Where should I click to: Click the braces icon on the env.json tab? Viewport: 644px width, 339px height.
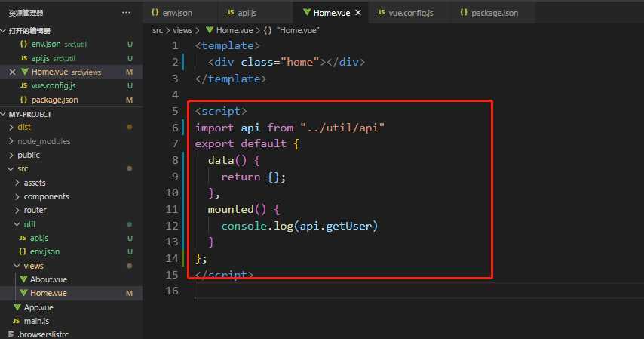(155, 13)
